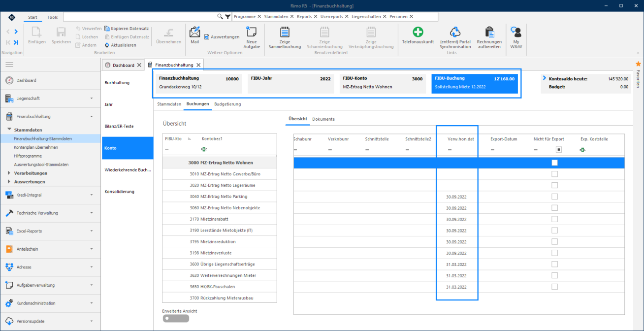Close the Finanzbuchhaltung document tab
The image size is (644, 331).
click(x=198, y=65)
